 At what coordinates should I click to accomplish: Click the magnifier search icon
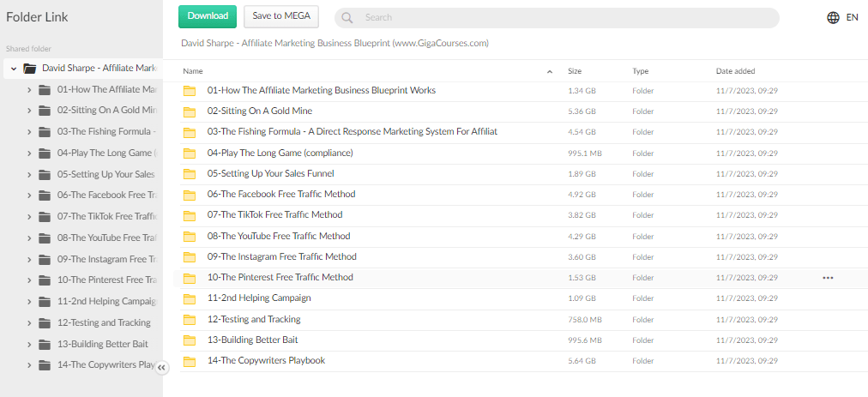348,17
